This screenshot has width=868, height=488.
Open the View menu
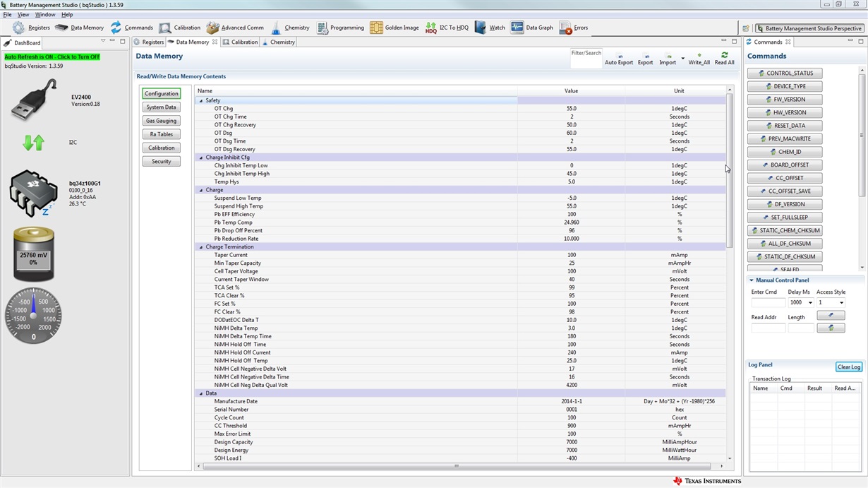(23, 14)
